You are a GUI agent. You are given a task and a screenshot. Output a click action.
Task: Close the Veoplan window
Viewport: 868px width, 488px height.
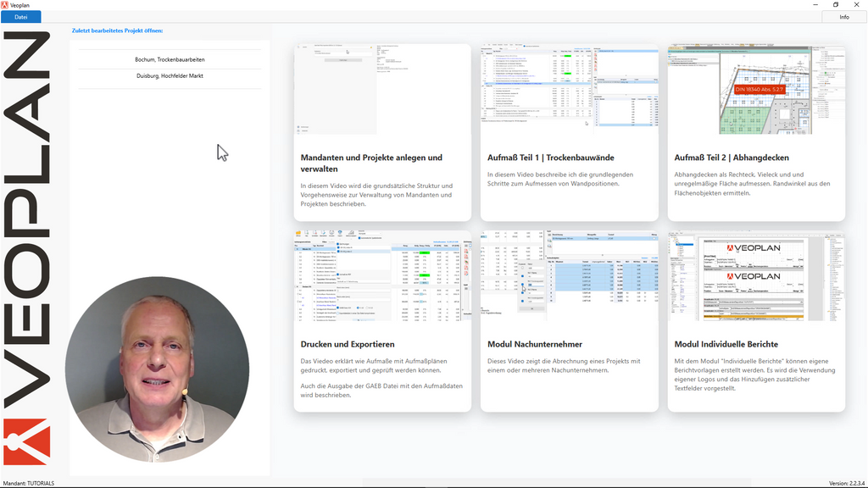[858, 4]
